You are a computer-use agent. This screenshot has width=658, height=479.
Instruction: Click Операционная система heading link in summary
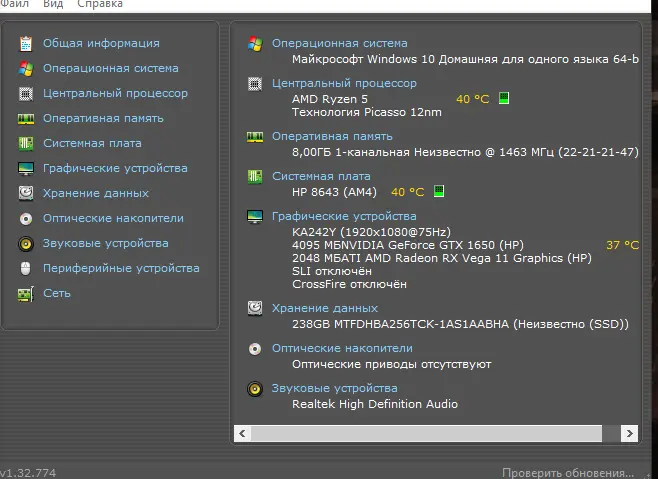click(340, 43)
